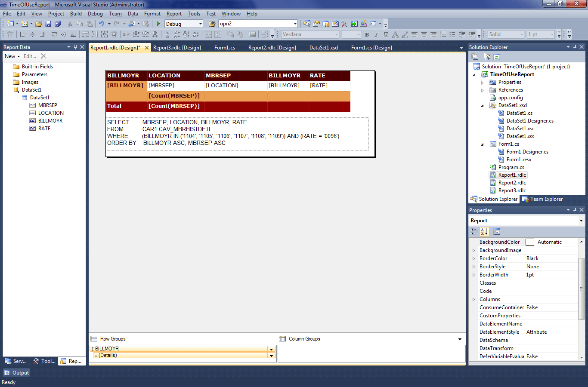This screenshot has width=588, height=387.
Task: Switch to the Report3.rdlc [Design] tab
Action: click(x=177, y=48)
